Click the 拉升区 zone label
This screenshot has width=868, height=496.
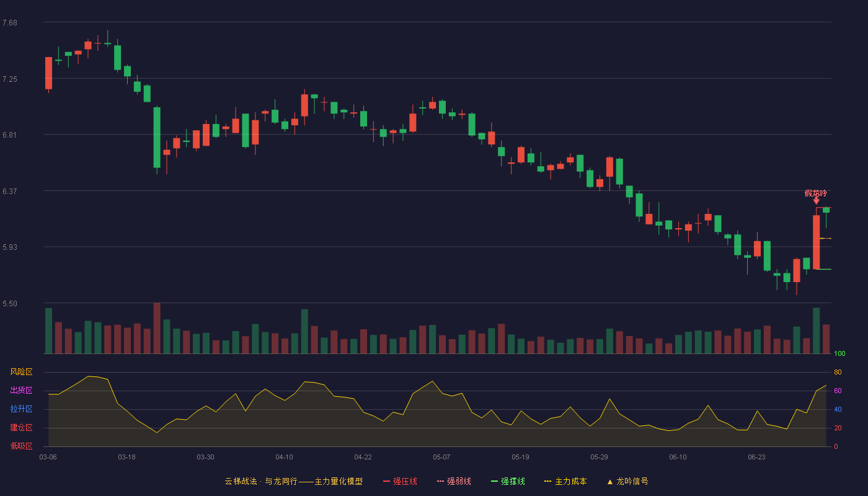coord(21,409)
